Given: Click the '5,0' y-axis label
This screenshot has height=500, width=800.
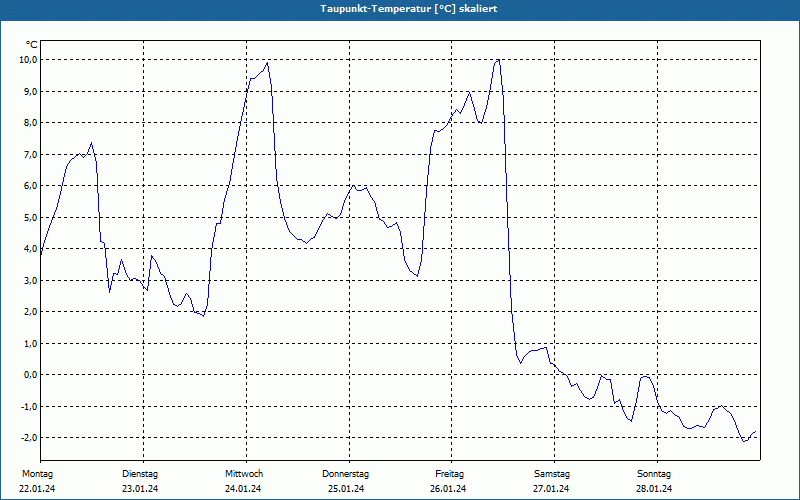Looking at the screenshot, I should click(x=31, y=217).
